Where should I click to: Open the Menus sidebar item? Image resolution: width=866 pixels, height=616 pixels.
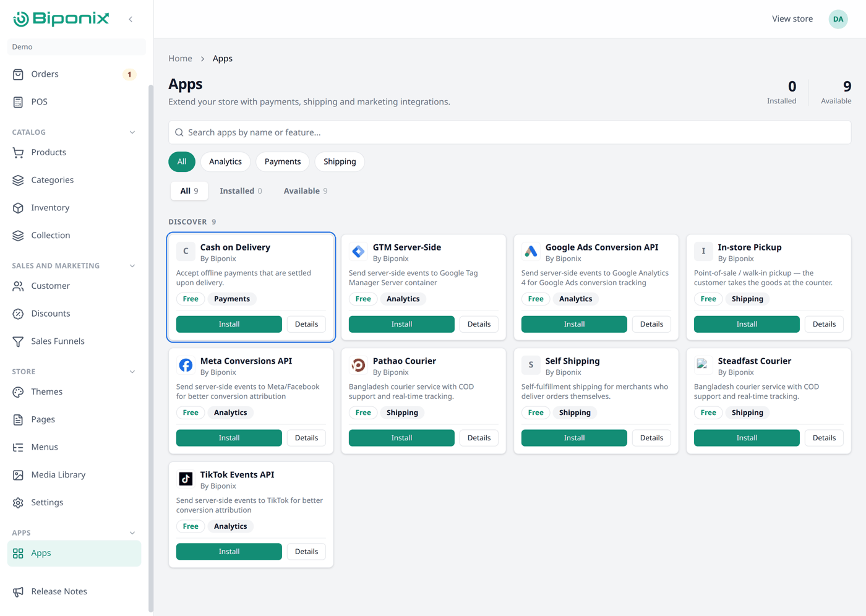click(x=74, y=447)
